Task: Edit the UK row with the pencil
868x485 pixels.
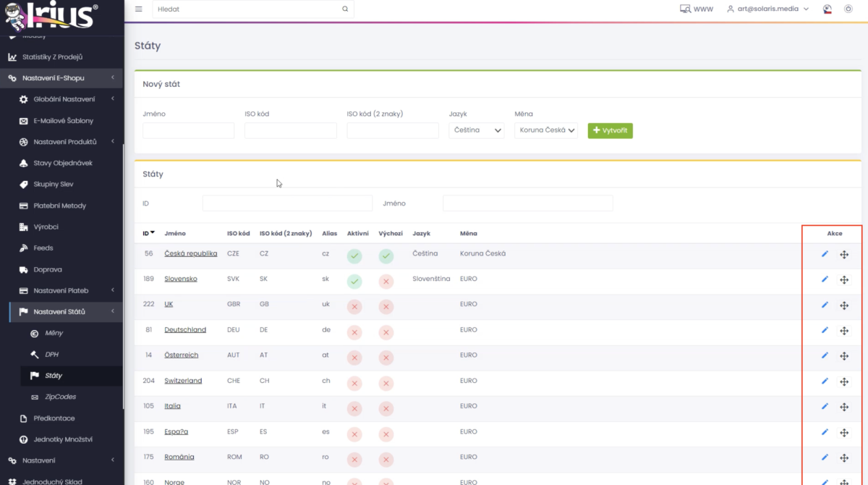Action: pyautogui.click(x=825, y=305)
